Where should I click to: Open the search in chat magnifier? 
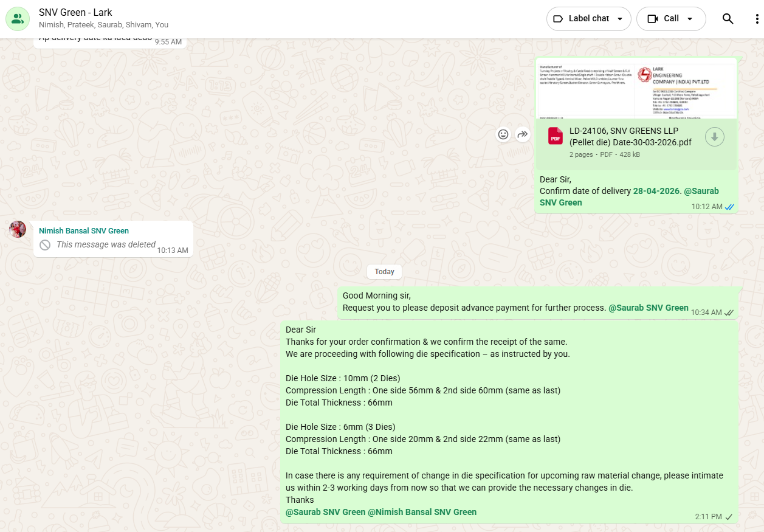pyautogui.click(x=728, y=19)
